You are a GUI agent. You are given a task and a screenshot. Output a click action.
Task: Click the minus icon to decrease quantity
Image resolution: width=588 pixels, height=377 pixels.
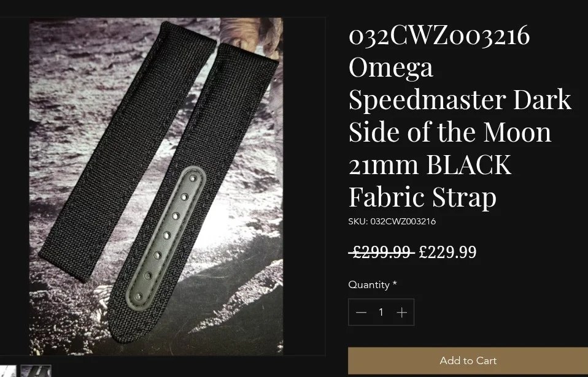tap(361, 312)
